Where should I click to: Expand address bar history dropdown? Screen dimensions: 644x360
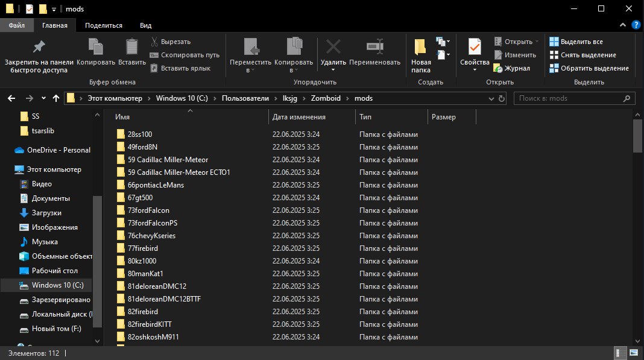pyautogui.click(x=491, y=98)
